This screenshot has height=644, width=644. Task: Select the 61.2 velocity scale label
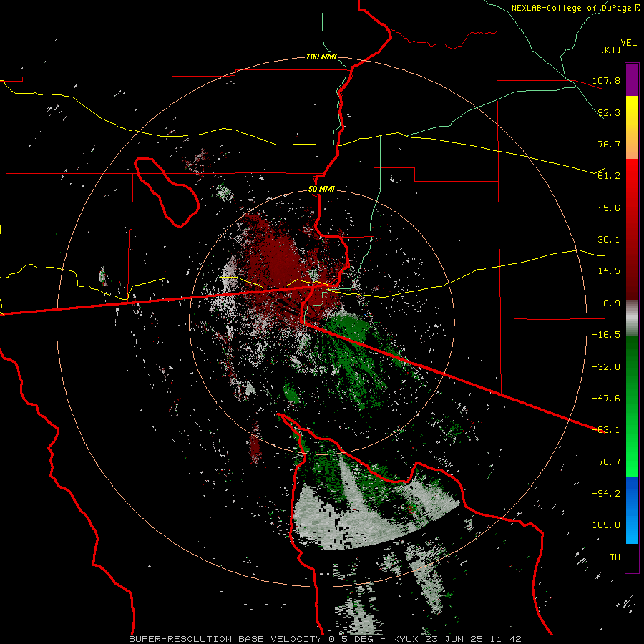[610, 176]
